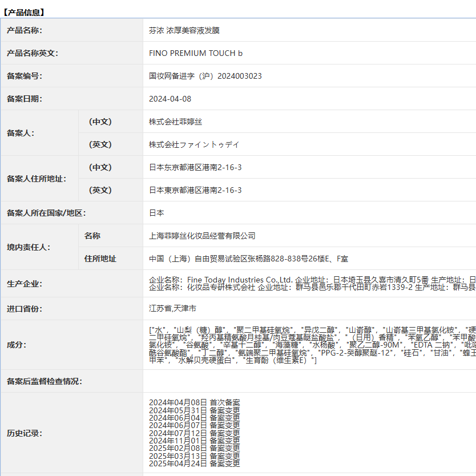Click the 产品名称英文: label
The width and height of the screenshot is (476, 476).
(x=33, y=53)
